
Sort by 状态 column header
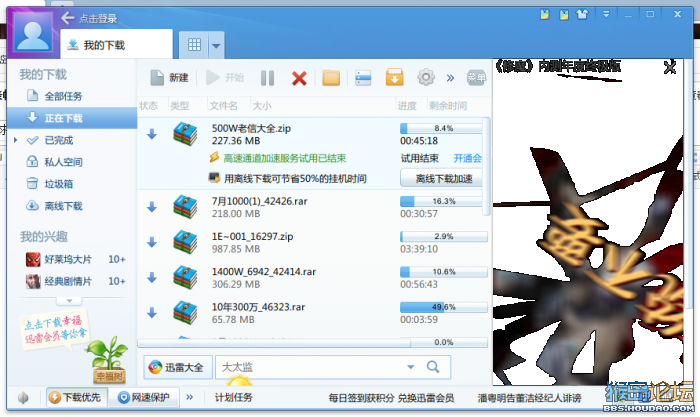click(149, 106)
